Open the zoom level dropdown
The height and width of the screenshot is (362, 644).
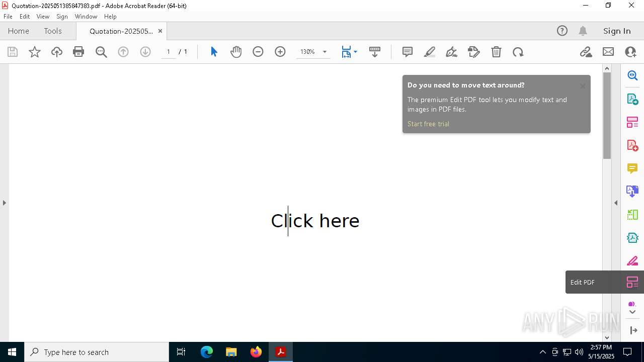(x=325, y=52)
